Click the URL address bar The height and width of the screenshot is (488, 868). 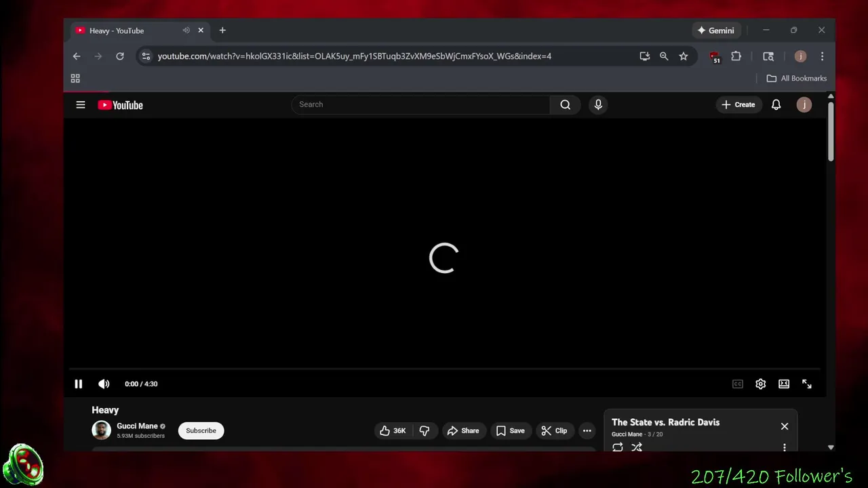tap(355, 56)
